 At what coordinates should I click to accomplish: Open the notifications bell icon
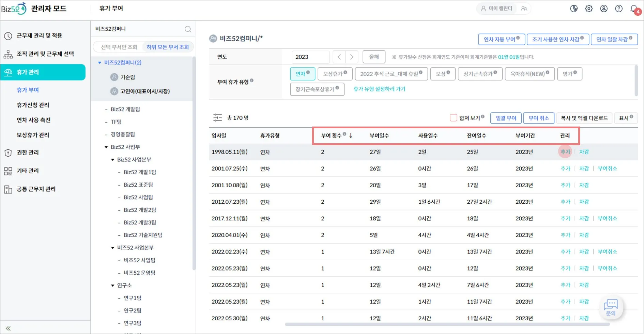[634, 9]
